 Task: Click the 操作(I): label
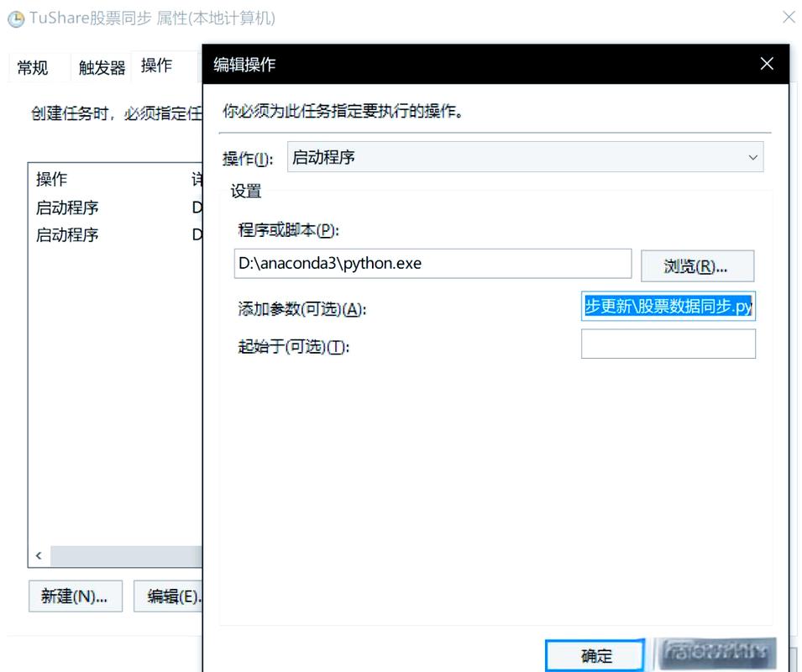click(x=248, y=158)
